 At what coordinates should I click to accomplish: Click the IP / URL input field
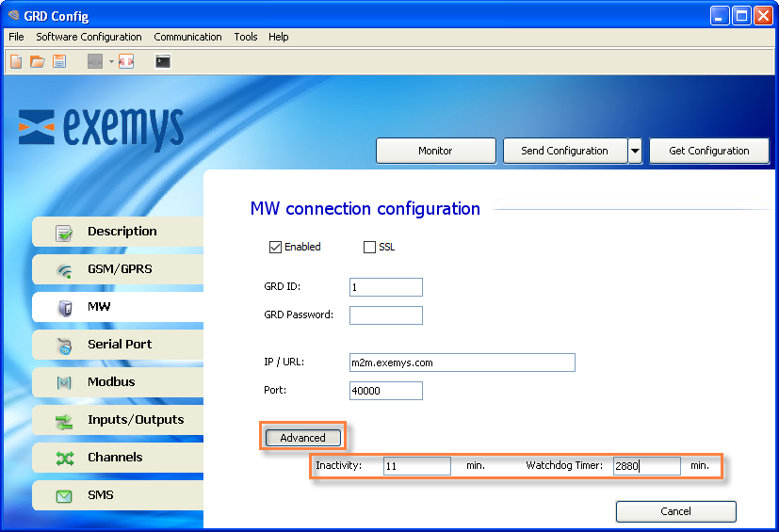463,363
